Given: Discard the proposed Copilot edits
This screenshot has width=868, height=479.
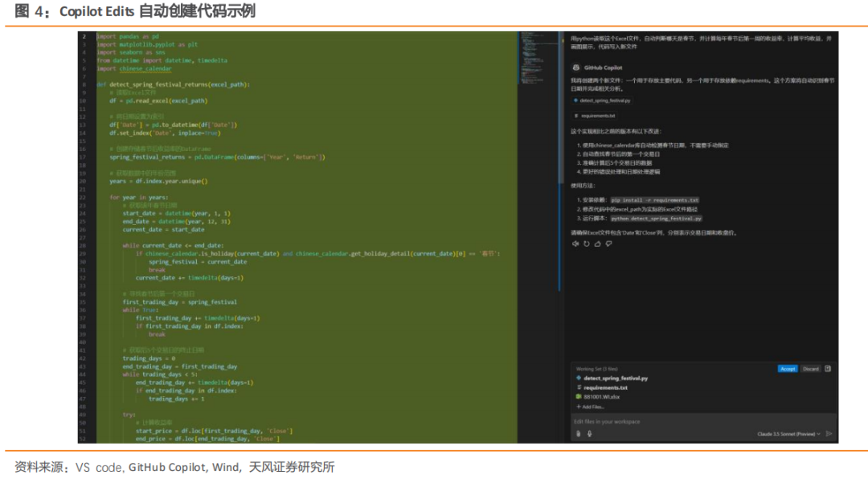Looking at the screenshot, I should click(810, 369).
